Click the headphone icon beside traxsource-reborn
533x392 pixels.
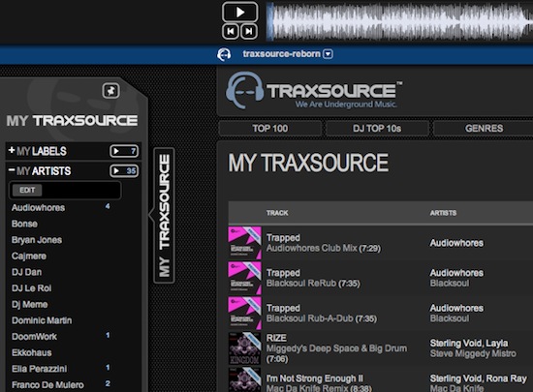point(224,54)
